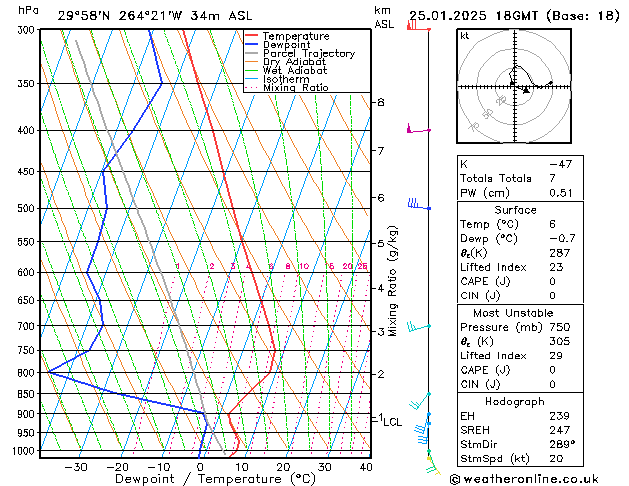
Task: Click the 'Dewpoint' legend label
Action: click(286, 45)
